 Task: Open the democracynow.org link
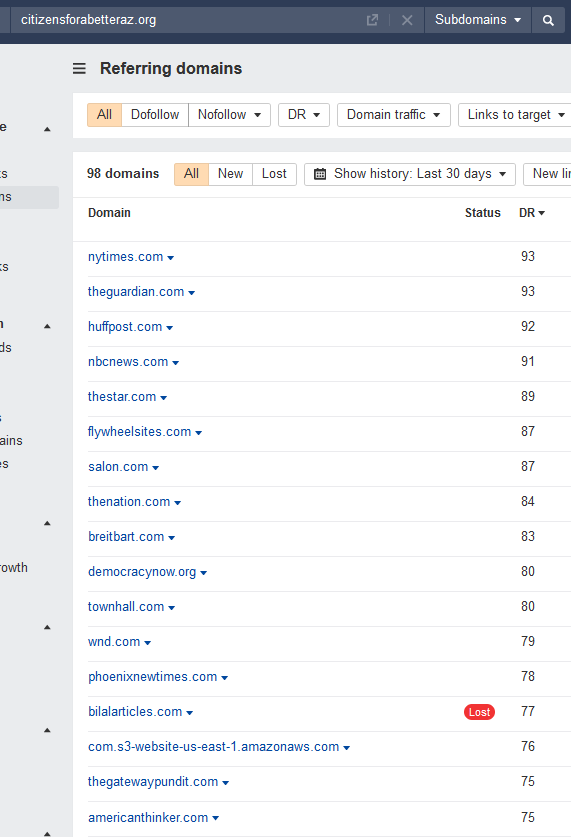(x=142, y=572)
